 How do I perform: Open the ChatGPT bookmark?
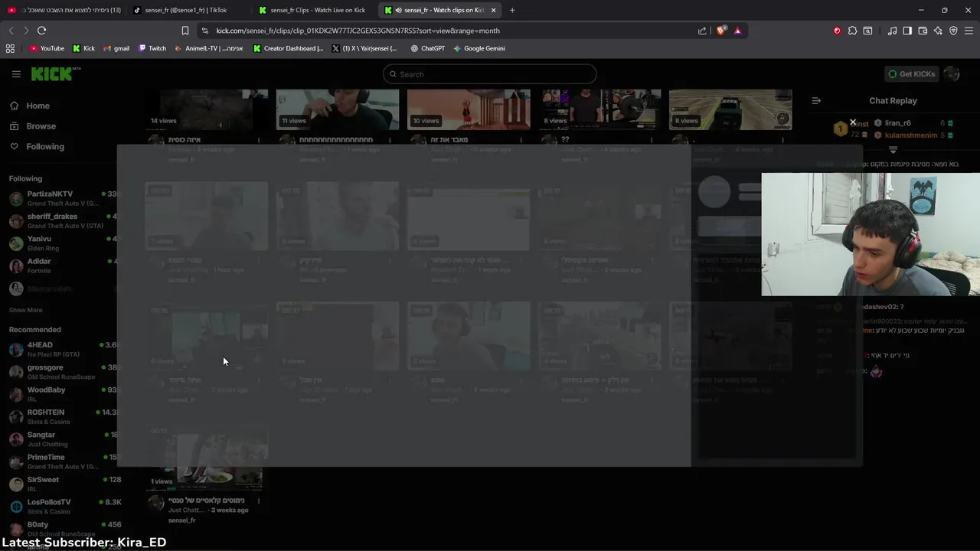[x=427, y=48]
